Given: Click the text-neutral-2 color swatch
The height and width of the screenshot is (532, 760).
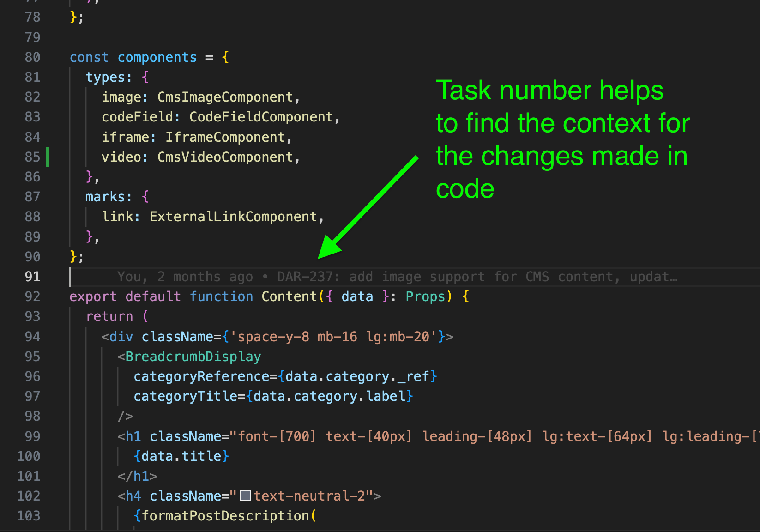Looking at the screenshot, I should click(x=246, y=496).
